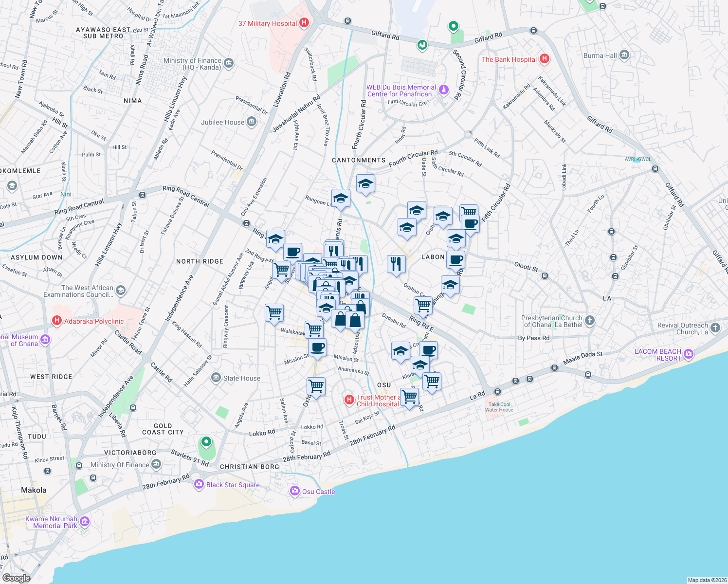
Task: Click the Revival Outreach Church marker
Action: point(715,328)
